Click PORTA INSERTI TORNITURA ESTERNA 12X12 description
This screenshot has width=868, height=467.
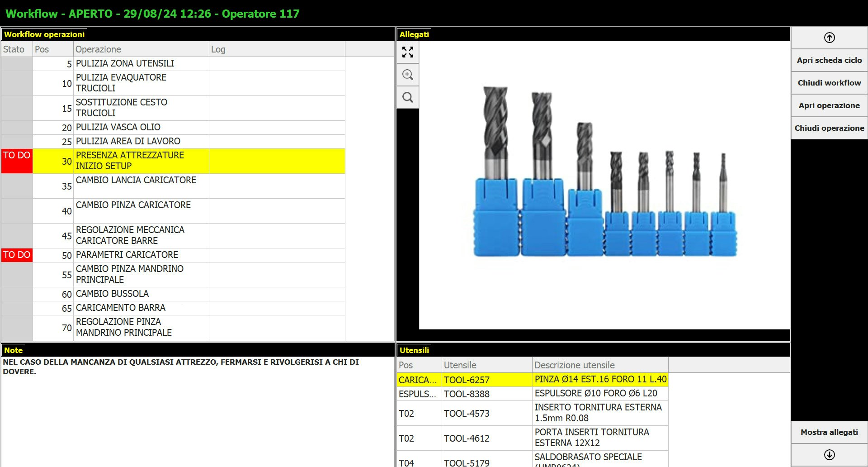[x=600, y=438]
